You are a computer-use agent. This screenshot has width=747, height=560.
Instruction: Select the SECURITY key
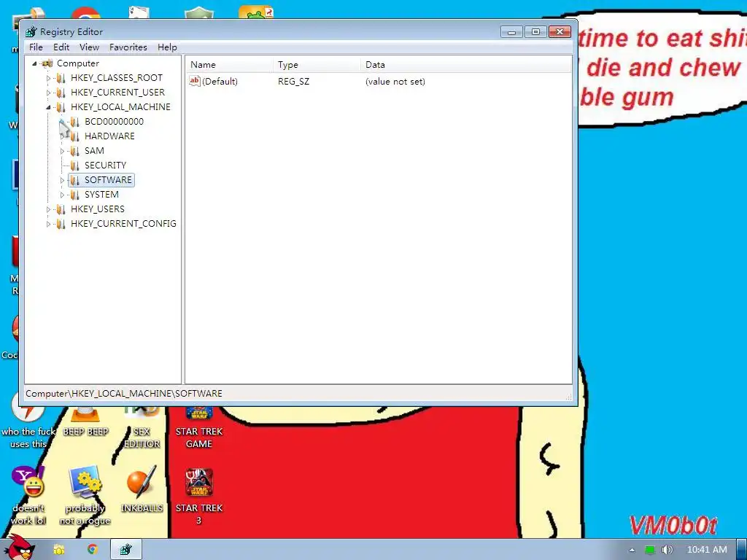[x=105, y=166]
